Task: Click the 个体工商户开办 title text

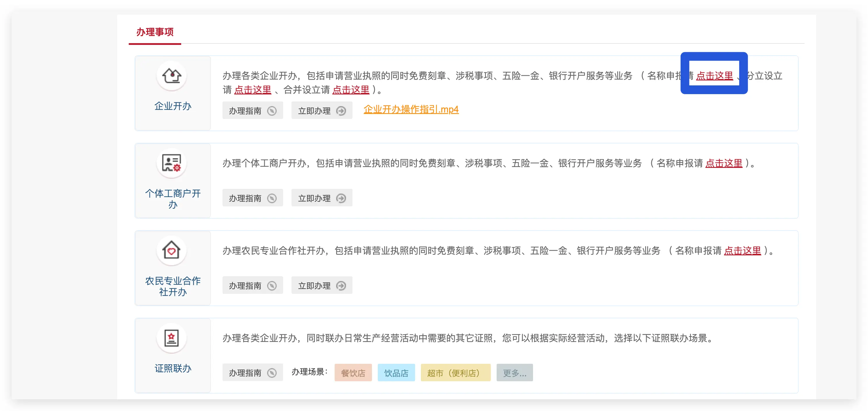Action: pos(173,199)
